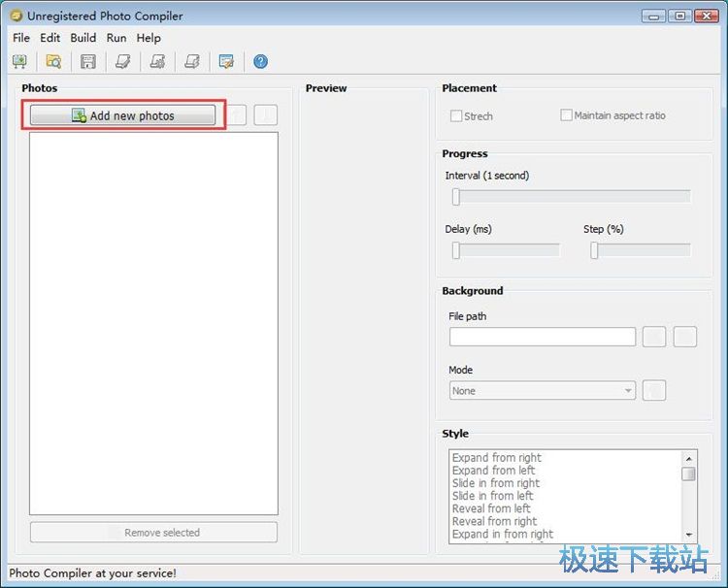The height and width of the screenshot is (588, 728).
Task: Click the Remove selected button
Action: [x=153, y=533]
